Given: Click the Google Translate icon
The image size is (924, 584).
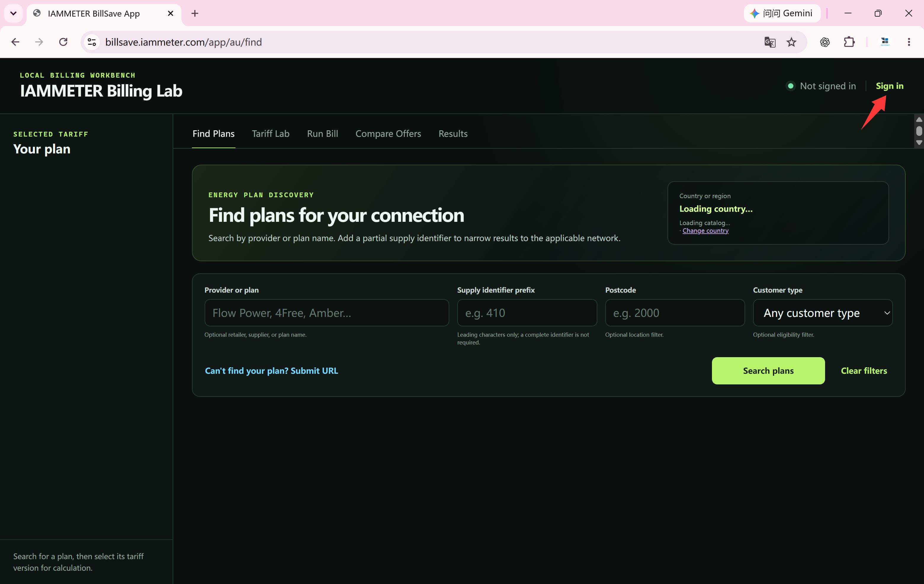Looking at the screenshot, I should (770, 42).
